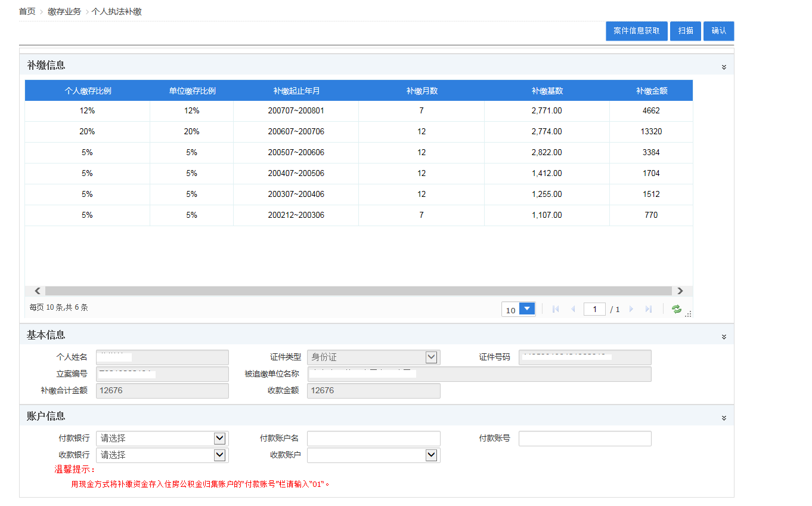Click the 付款账号 input field
Screen dimensions: 812x506
(x=584, y=439)
